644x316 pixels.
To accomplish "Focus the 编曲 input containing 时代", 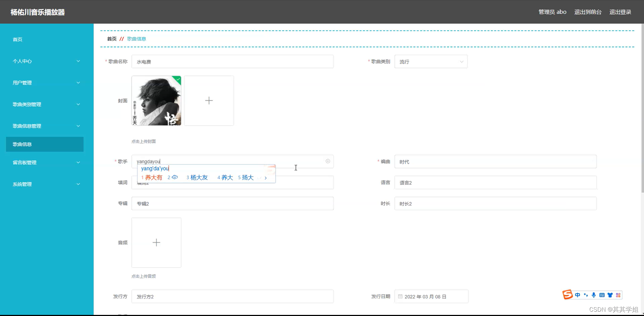I will (x=495, y=162).
